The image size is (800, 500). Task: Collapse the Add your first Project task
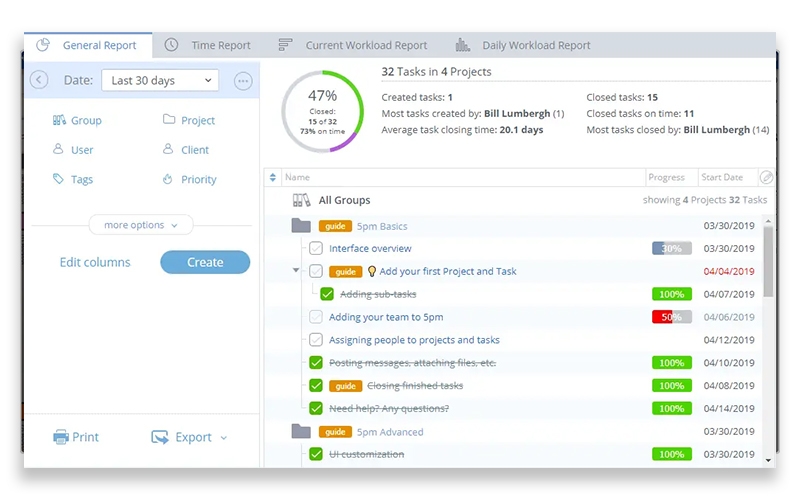point(296,270)
